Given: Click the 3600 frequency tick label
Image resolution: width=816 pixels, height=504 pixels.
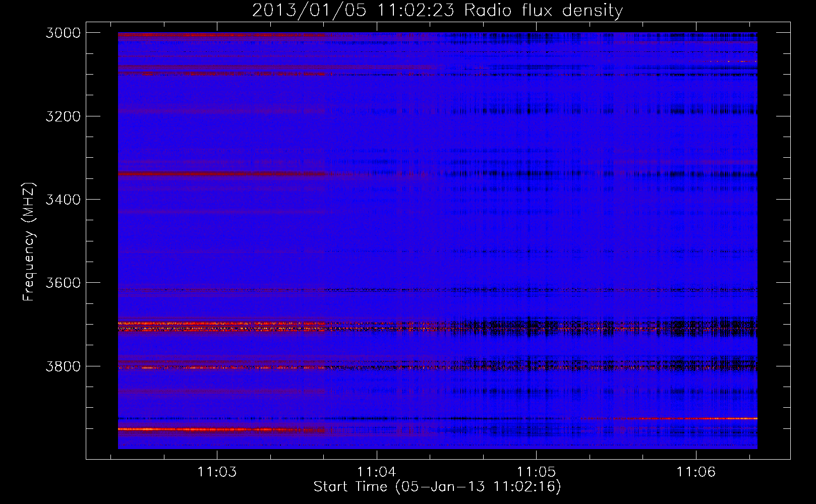Looking at the screenshot, I should [63, 283].
